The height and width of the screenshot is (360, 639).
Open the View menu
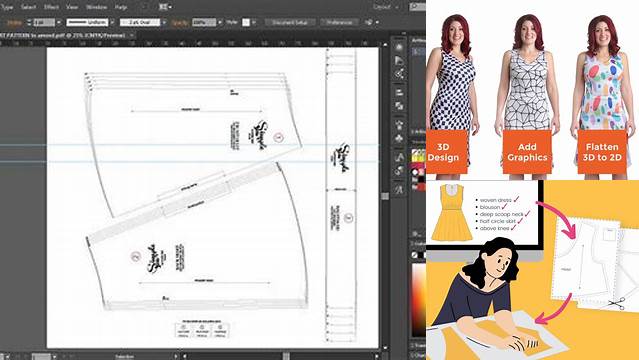tap(72, 7)
